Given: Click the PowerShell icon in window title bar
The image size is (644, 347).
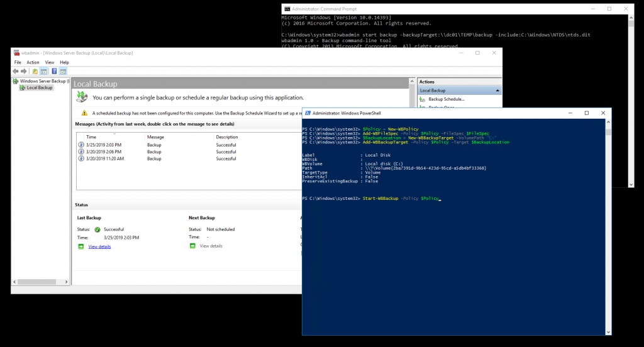Looking at the screenshot, I should tap(308, 113).
